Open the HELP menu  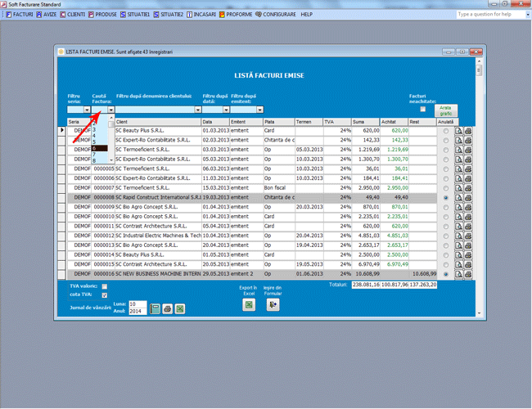pyautogui.click(x=306, y=15)
